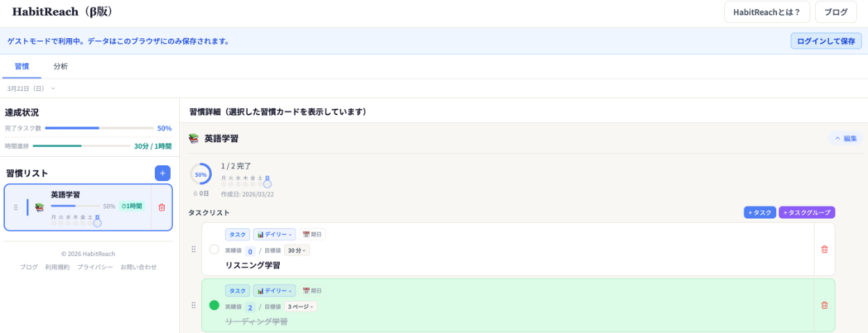Click the drag handle beside リスニング学習 task
The width and height of the screenshot is (868, 333).
[x=194, y=249]
